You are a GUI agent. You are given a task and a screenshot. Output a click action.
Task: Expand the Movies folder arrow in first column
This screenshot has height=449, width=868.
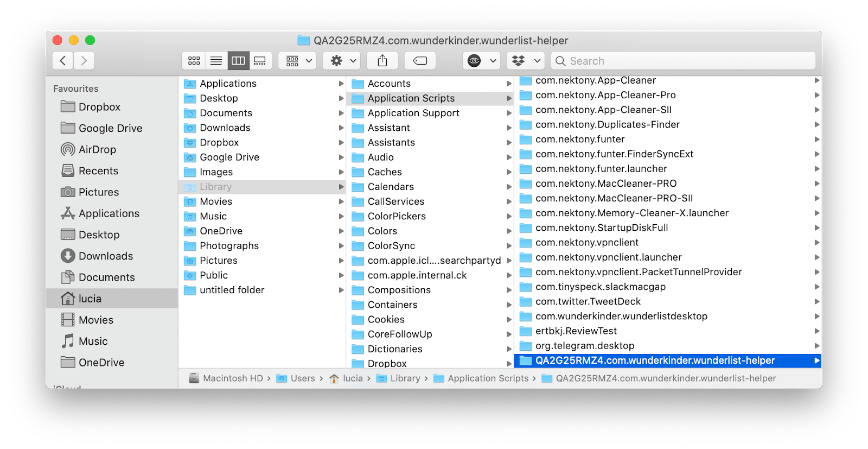pos(341,201)
